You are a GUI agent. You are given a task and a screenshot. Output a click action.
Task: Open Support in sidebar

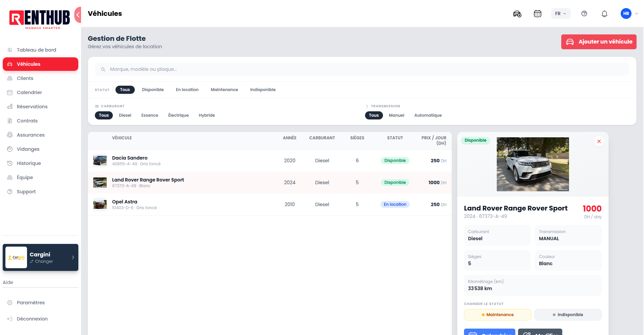pyautogui.click(x=41, y=192)
